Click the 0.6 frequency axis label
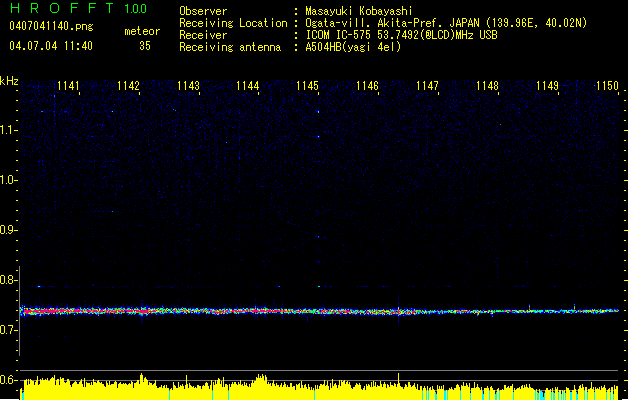The height and width of the screenshot is (400, 629). tap(9, 380)
